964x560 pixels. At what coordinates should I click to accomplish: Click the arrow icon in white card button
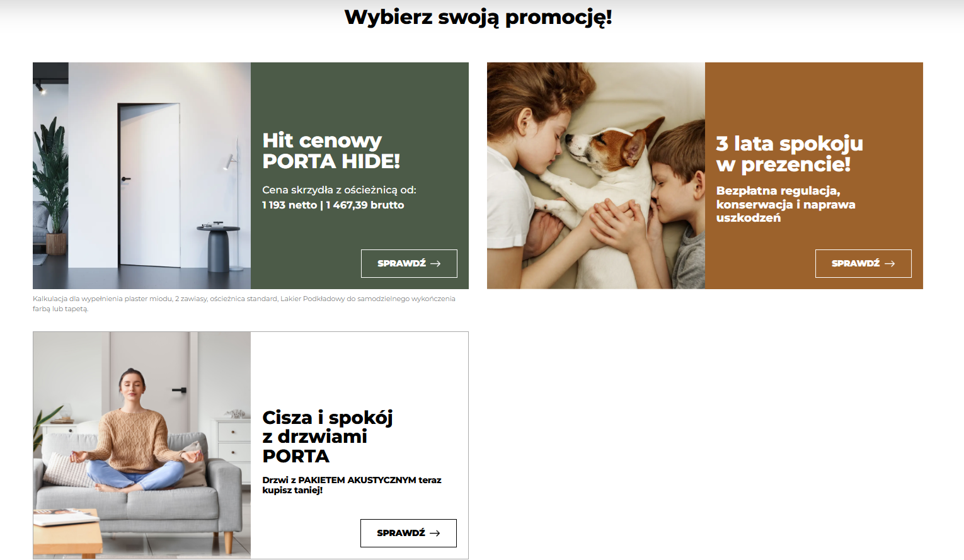[x=435, y=533]
